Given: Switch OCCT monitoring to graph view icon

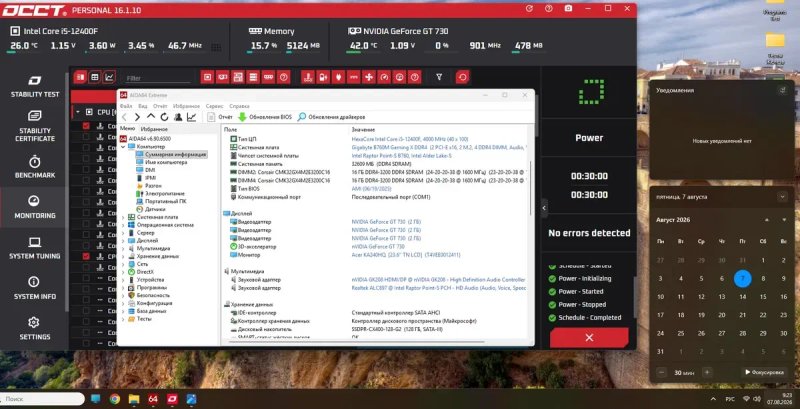Looking at the screenshot, I should click(x=110, y=78).
